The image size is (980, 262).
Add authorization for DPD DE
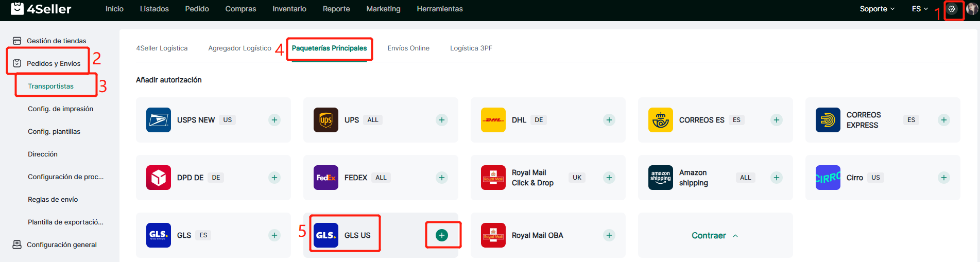click(274, 178)
